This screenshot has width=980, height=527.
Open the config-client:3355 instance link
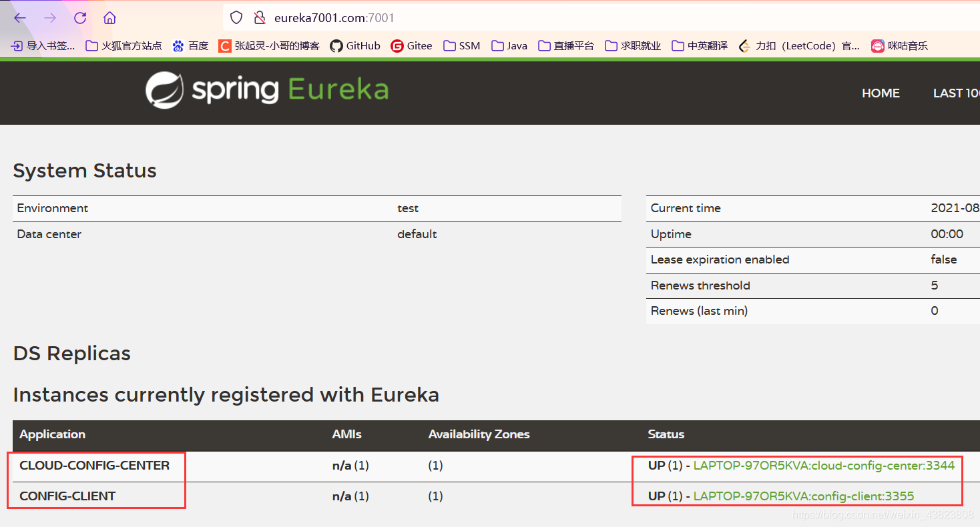(804, 496)
